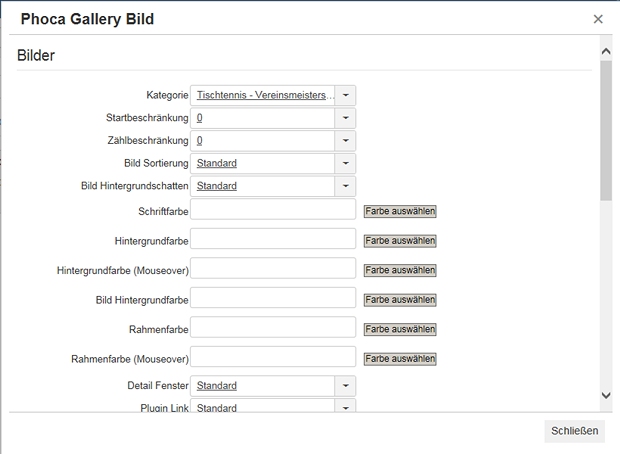
Task: Open the Bild Sortierung dropdown
Action: click(x=345, y=163)
